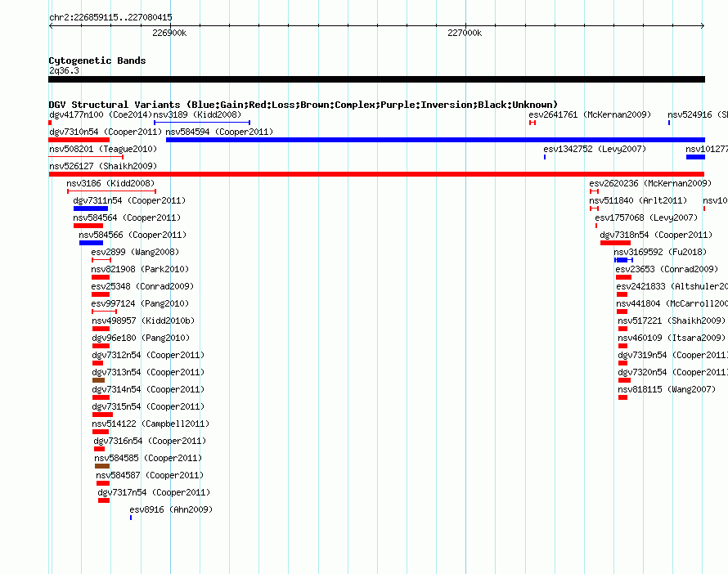Click the nsv584585 (Cooper2011) label
728x574 pixels.
tap(148, 458)
